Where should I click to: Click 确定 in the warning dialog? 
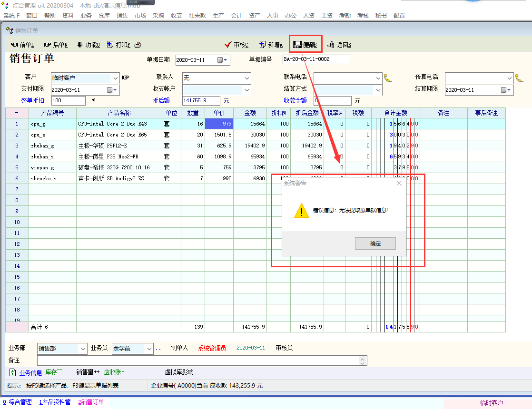(x=375, y=243)
